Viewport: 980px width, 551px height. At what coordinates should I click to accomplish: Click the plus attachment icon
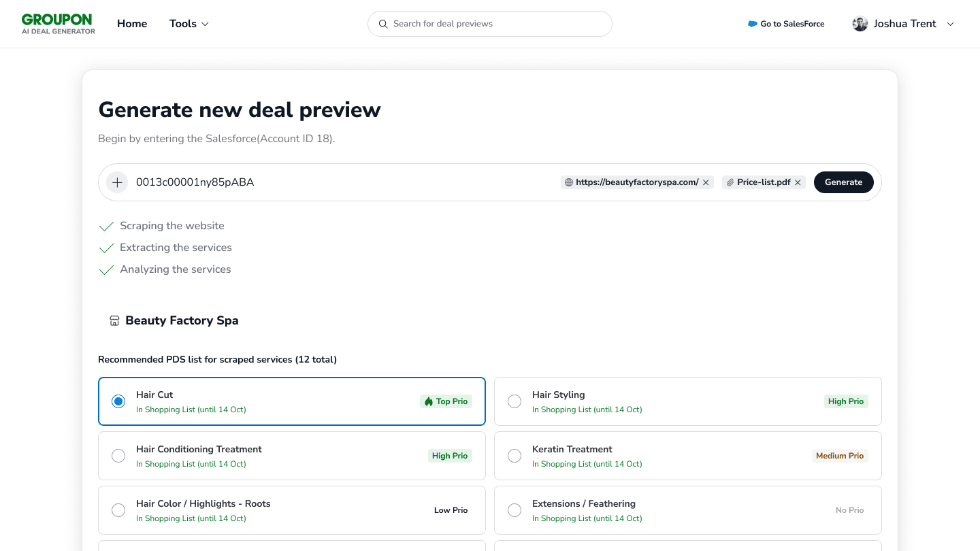(x=117, y=182)
